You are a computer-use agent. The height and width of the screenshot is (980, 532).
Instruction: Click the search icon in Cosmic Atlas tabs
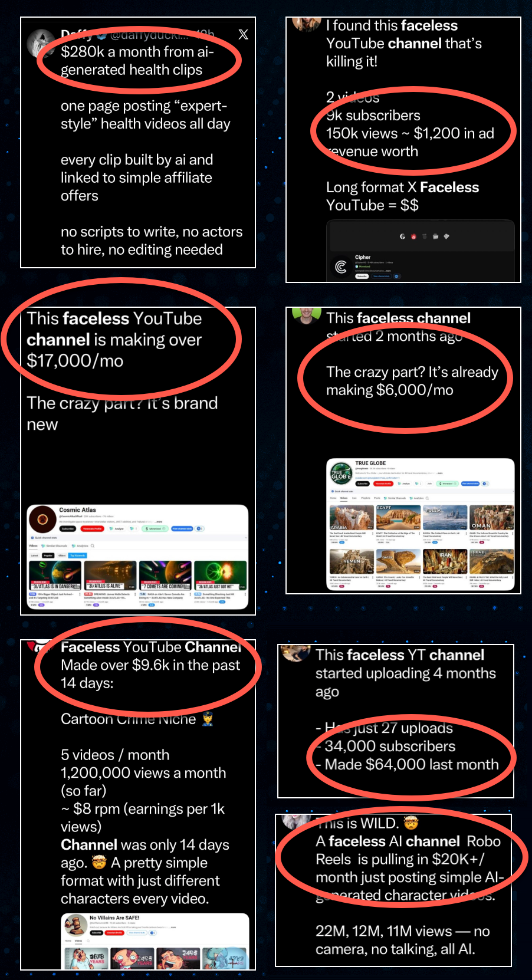(x=93, y=546)
